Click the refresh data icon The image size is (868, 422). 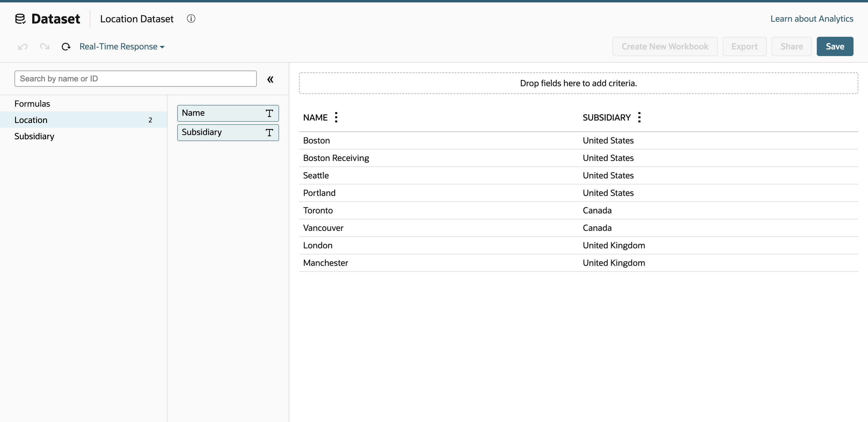coord(66,46)
